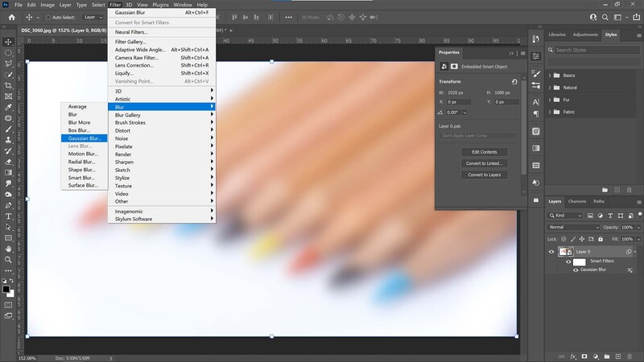Select the Quick Selection tool
644x362 pixels.
(8, 75)
